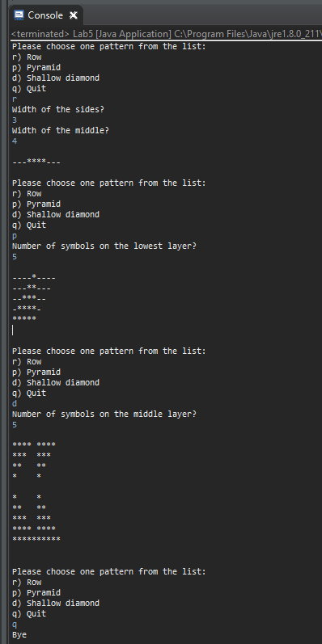Viewport: 322px width, 644px height.
Task: Click the 'Bye' output line
Action: (x=19, y=635)
